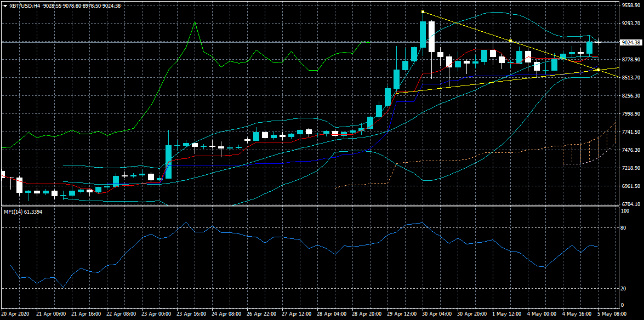644x320 pixels.
Task: Click the 23 Apr 16:00 time label
Action: pos(191,313)
